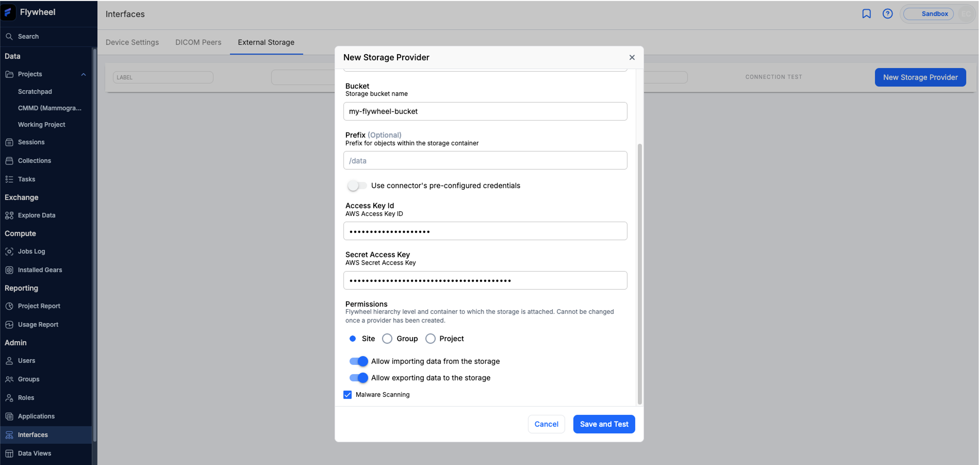The image size is (980, 465).
Task: Click the bookmark icon in header
Action: [x=866, y=14]
